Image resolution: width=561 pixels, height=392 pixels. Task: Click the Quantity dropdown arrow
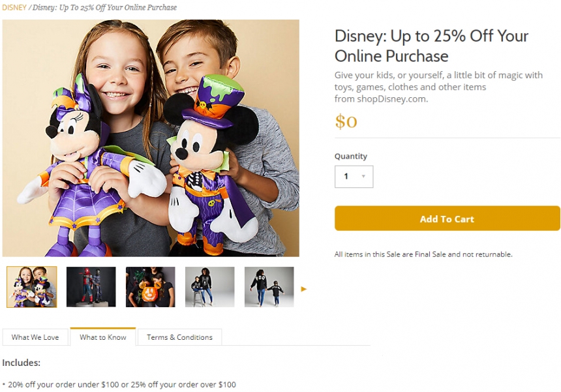pos(363,176)
